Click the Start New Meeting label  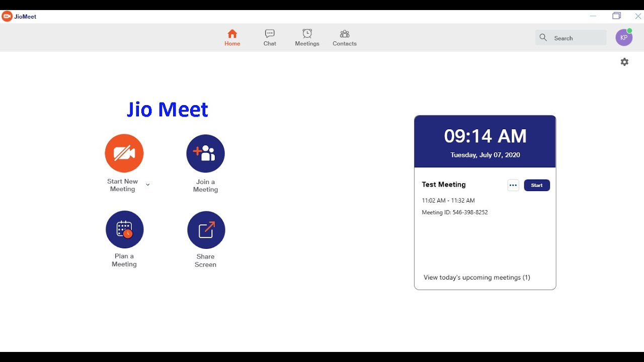pyautogui.click(x=123, y=186)
